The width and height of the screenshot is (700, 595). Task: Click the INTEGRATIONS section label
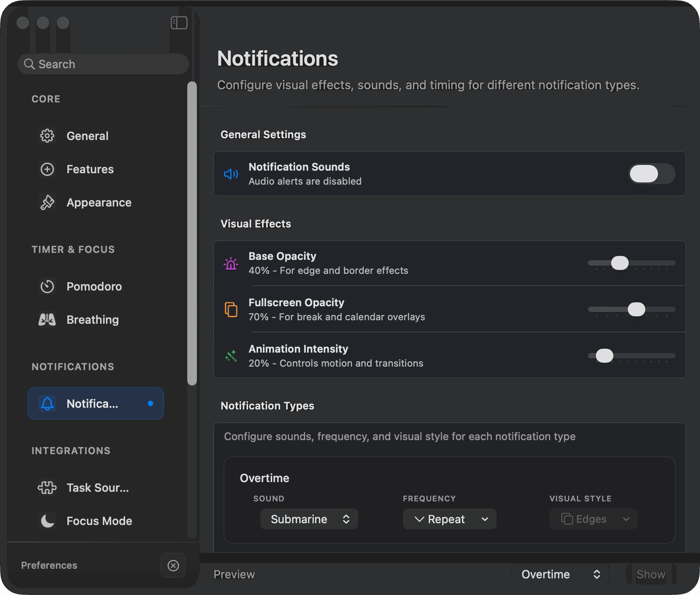point(71,451)
